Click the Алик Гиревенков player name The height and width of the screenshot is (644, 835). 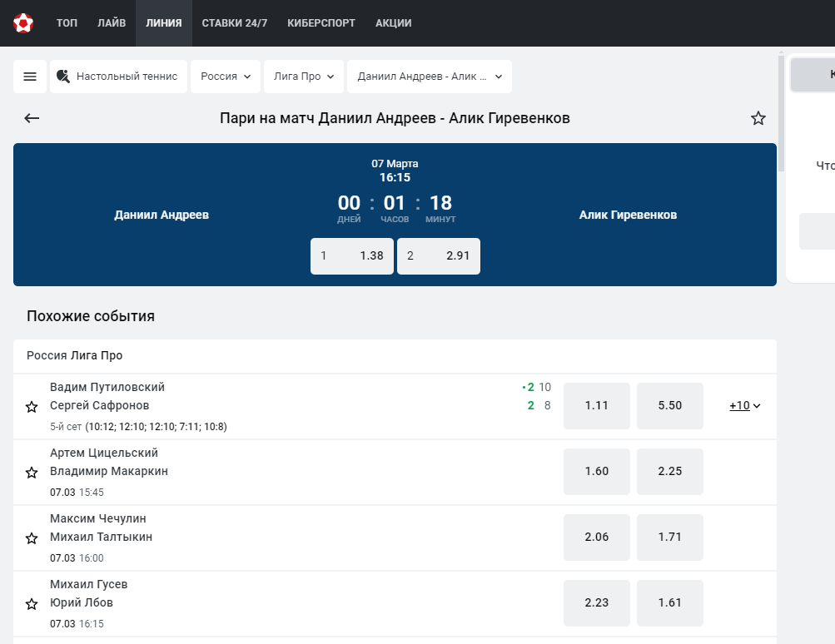pyautogui.click(x=628, y=215)
